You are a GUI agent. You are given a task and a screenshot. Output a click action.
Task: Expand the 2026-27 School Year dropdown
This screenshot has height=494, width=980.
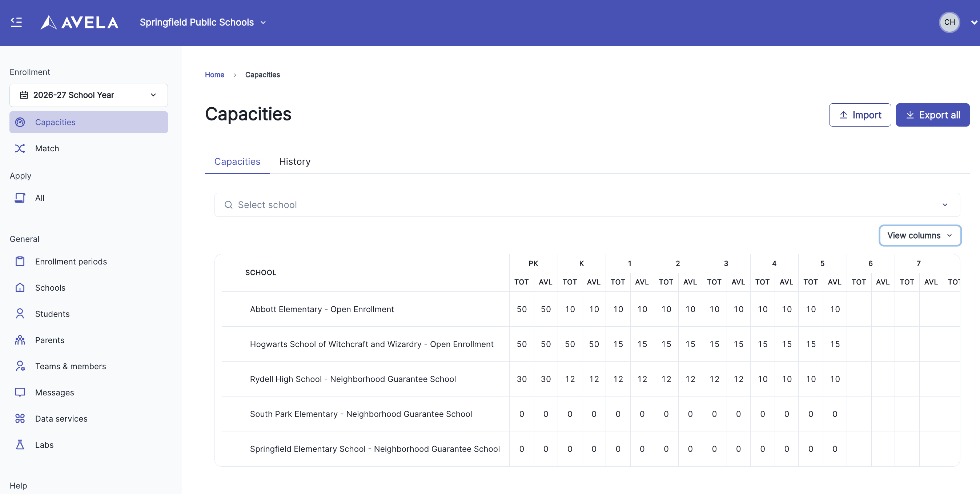(x=88, y=95)
